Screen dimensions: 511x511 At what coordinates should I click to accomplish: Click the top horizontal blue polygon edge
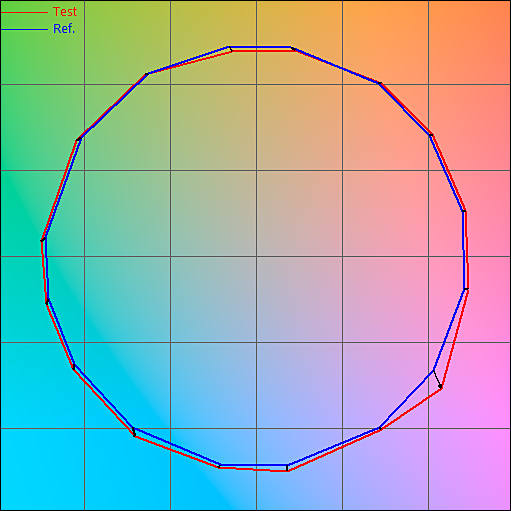pyautogui.click(x=259, y=47)
